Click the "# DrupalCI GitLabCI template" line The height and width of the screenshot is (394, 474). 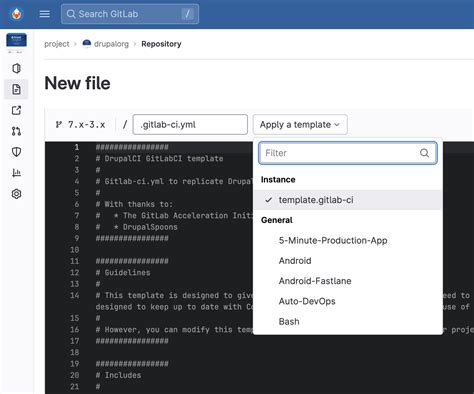[159, 158]
